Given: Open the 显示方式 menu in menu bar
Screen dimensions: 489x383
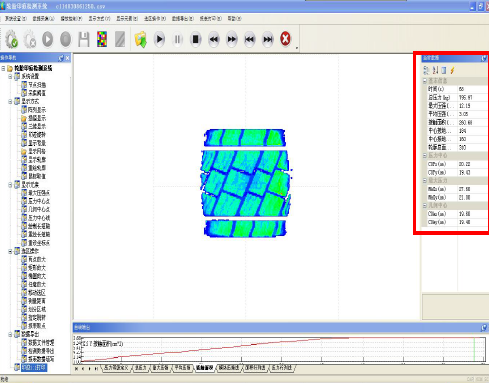Looking at the screenshot, I should point(99,19).
